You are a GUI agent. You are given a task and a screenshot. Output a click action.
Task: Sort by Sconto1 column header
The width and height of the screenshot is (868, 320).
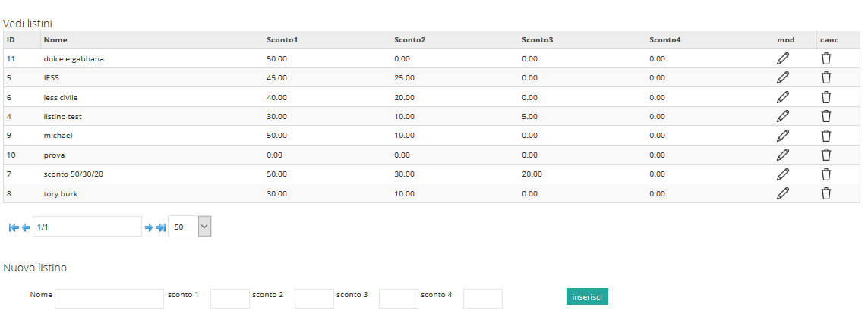click(282, 39)
